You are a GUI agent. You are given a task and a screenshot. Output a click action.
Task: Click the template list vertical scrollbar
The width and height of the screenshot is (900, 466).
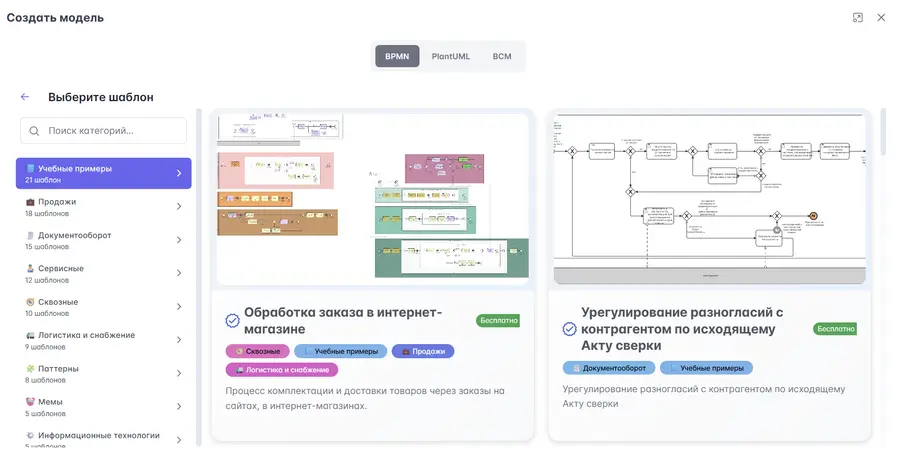pyautogui.click(x=883, y=132)
